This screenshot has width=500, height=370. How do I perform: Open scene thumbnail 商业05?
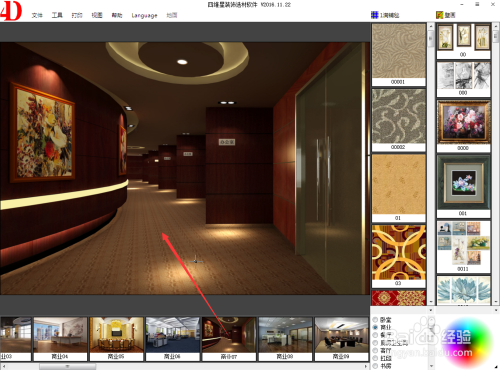[116, 339]
